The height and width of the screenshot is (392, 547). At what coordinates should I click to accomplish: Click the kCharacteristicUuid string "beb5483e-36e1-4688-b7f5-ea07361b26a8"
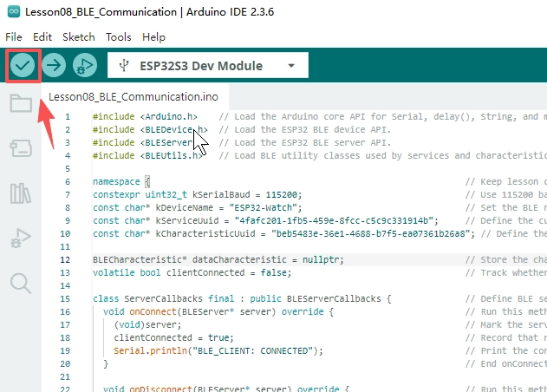370,233
